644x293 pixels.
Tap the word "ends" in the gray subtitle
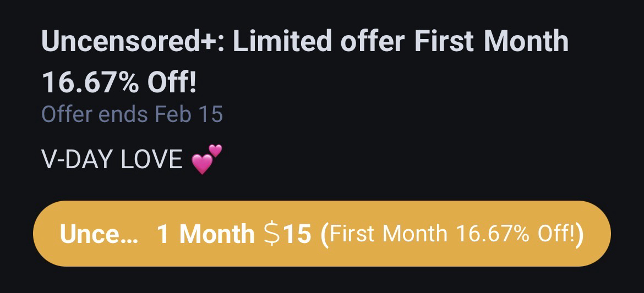[124, 114]
